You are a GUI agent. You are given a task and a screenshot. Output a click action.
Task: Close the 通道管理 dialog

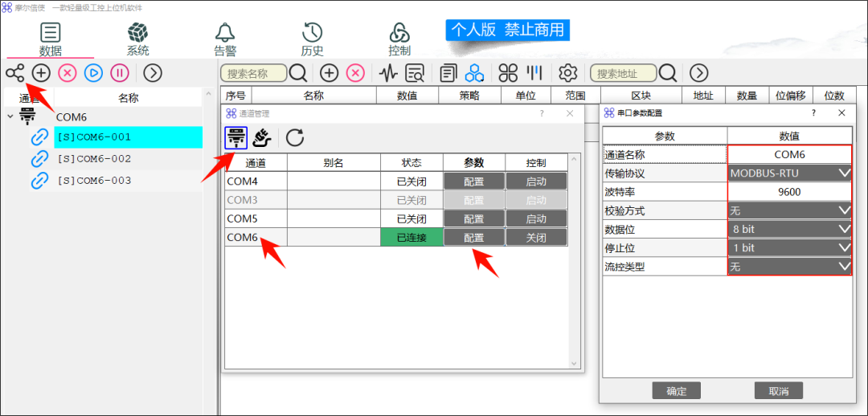570,113
